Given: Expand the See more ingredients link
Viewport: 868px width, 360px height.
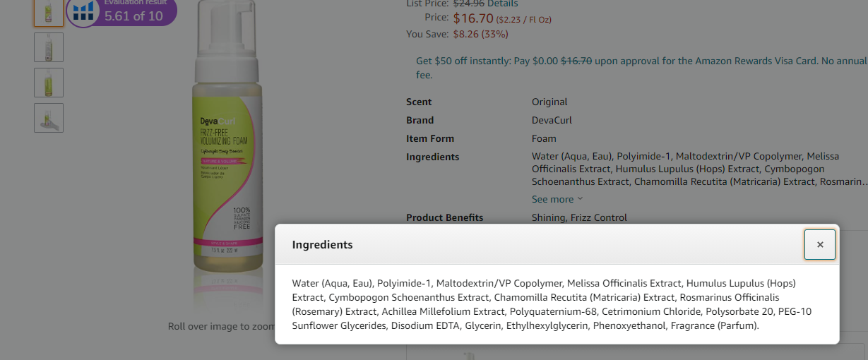Looking at the screenshot, I should pos(557,199).
